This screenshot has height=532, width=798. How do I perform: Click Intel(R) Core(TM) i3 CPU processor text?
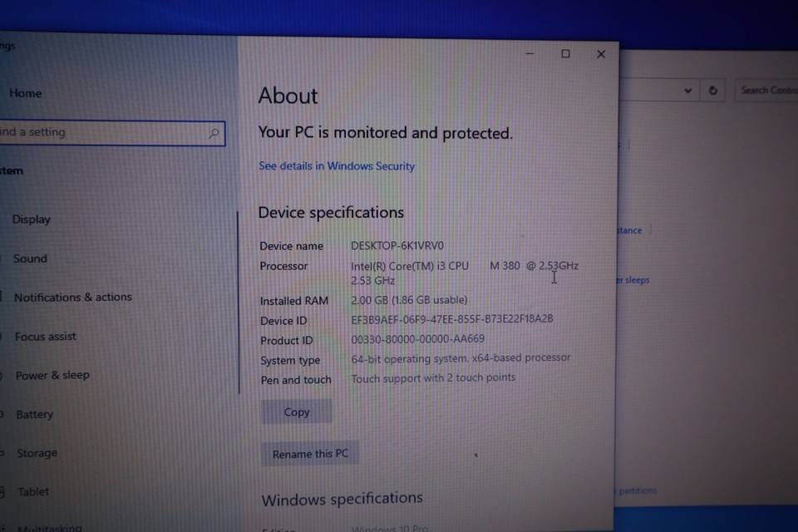pyautogui.click(x=409, y=266)
